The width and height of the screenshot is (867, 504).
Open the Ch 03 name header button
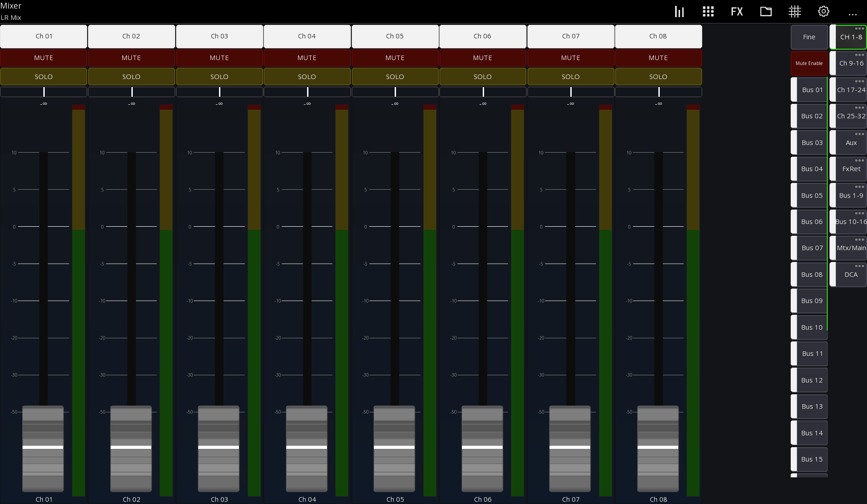pyautogui.click(x=219, y=36)
